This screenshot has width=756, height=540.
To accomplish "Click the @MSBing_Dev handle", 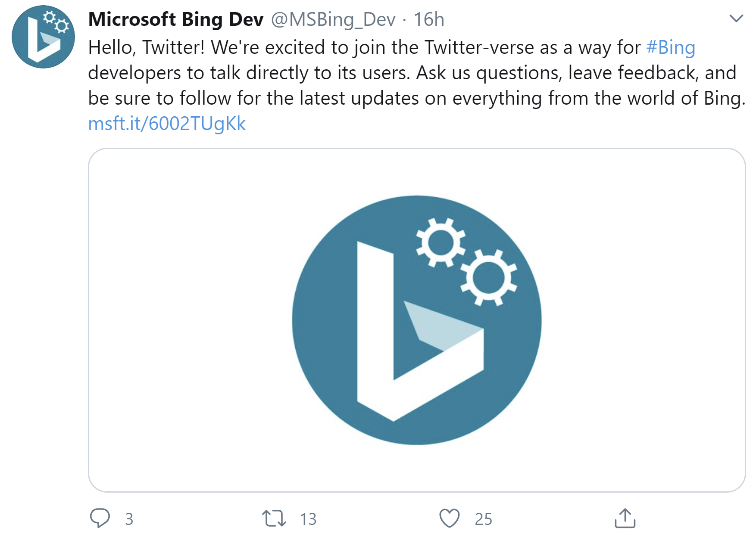I will (x=333, y=19).
